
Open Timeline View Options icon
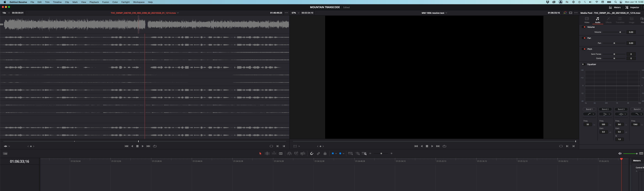(5, 153)
